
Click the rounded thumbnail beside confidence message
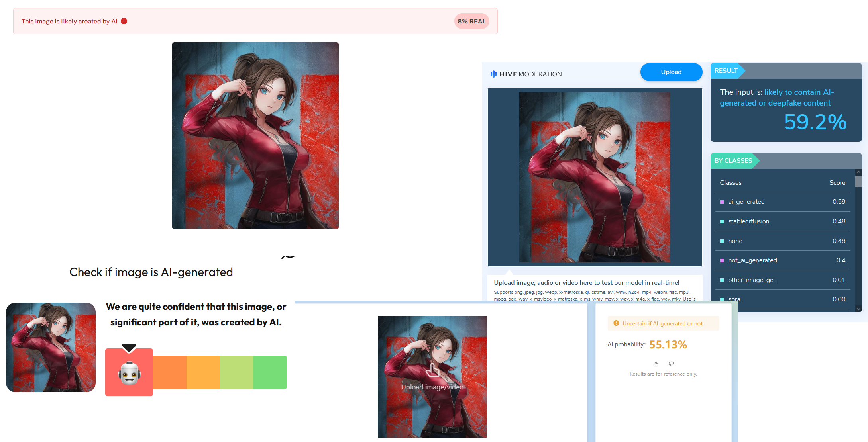tap(51, 347)
